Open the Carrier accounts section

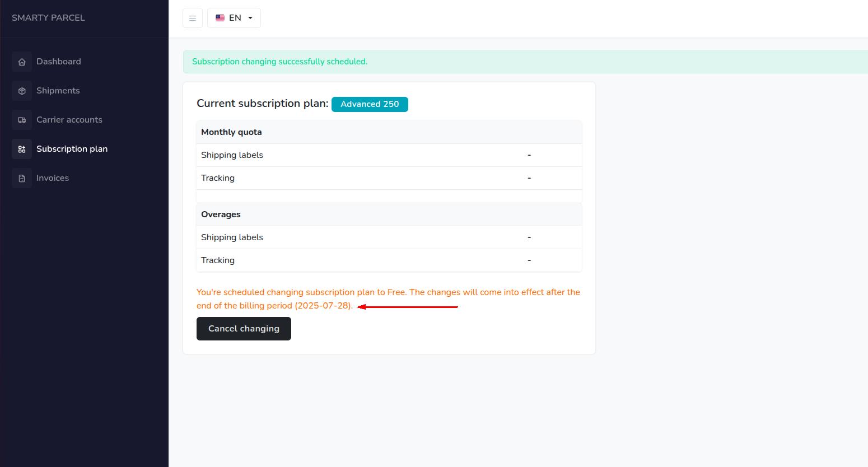point(69,120)
